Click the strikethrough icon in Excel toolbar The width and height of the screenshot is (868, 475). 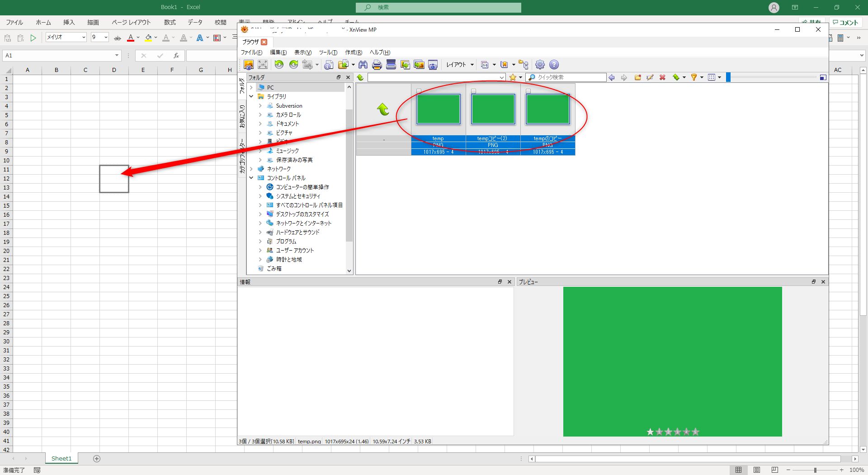pos(118,38)
